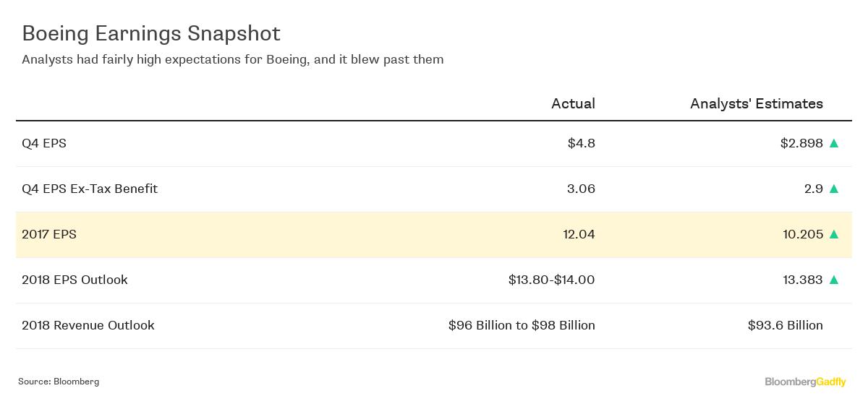Click the green up arrow beside $2.898
This screenshot has width=868, height=409.
(x=833, y=143)
